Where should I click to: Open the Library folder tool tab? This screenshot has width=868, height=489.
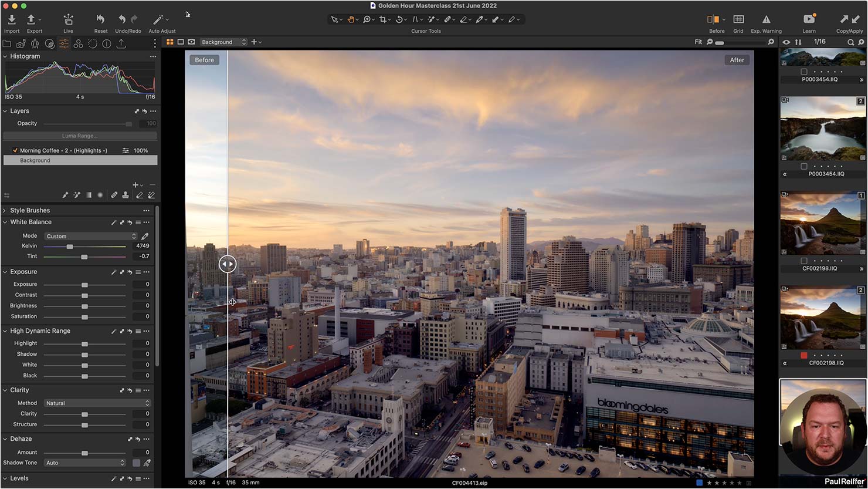click(x=7, y=43)
